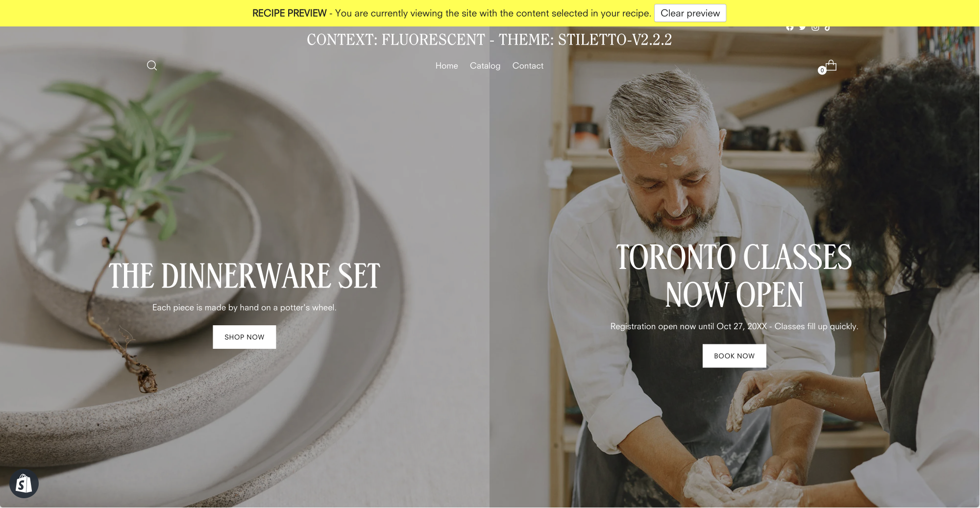Open the Contact menu item
This screenshot has width=980, height=508.
coord(528,66)
